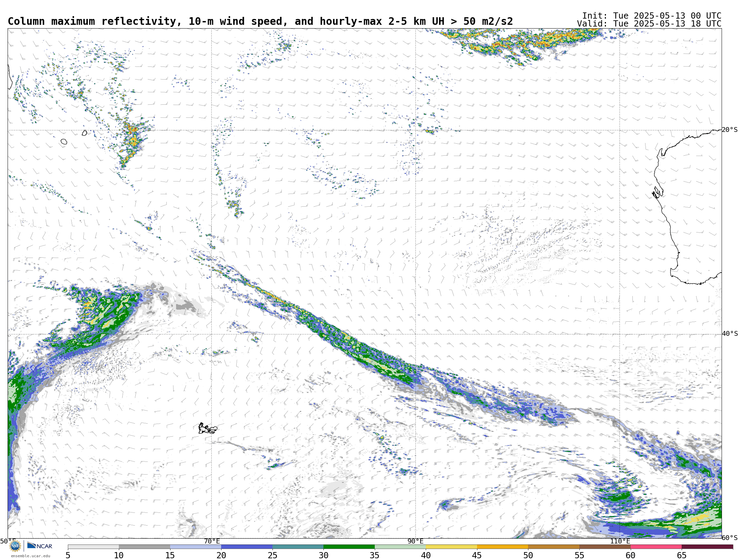Viewport: 744px width, 560px height.
Task: Click the 25–30 dBZ teal swatch
Action: point(298,547)
